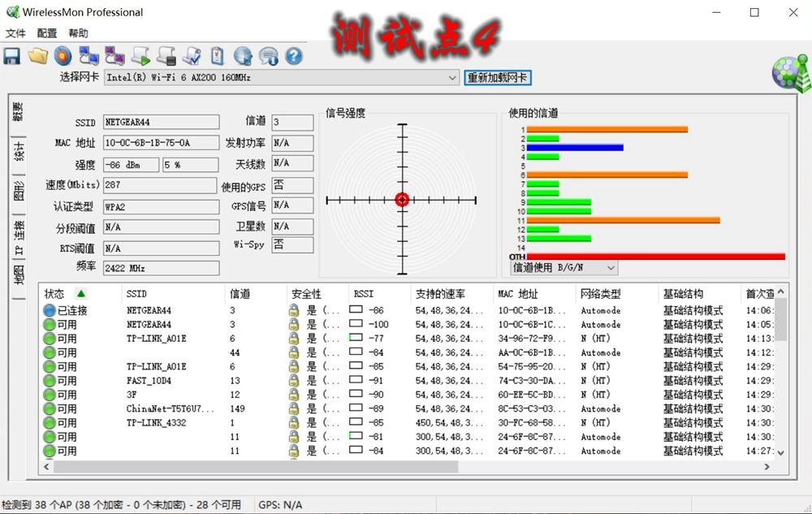Click the red target toolbar icon
Viewport: 812px width, 514px height.
63,56
